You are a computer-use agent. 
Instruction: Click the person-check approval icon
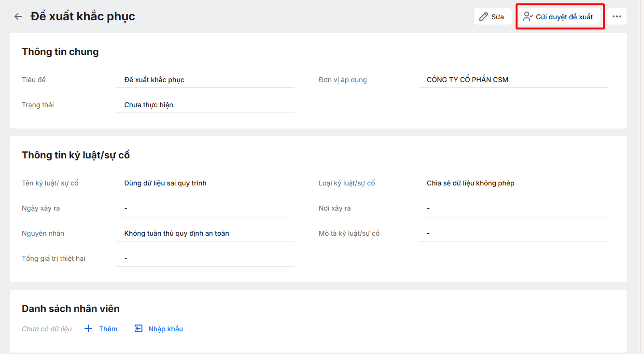click(528, 17)
